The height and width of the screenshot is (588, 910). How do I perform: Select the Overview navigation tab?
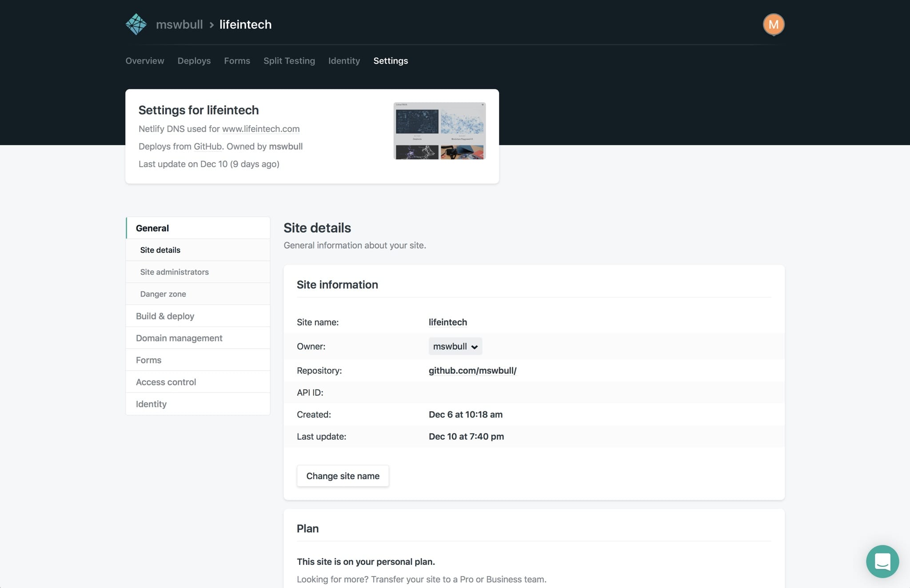click(144, 60)
